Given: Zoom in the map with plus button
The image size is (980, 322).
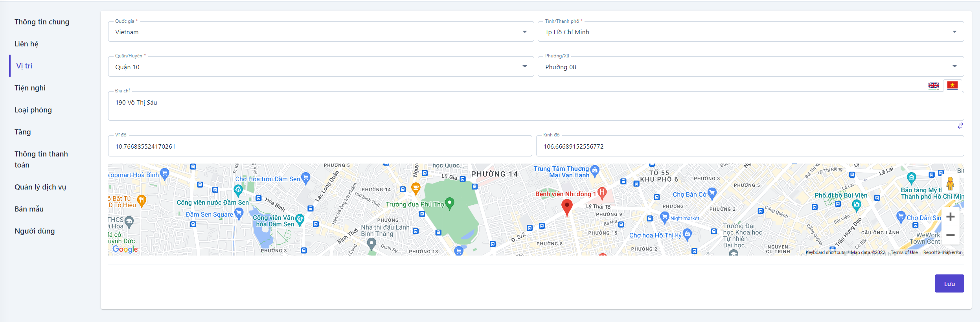Looking at the screenshot, I should pyautogui.click(x=950, y=217).
